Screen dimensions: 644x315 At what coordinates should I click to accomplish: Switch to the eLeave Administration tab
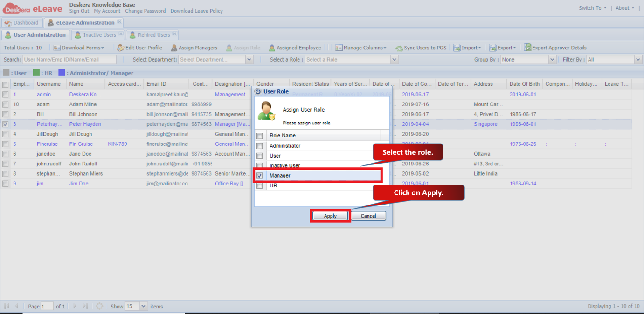point(83,22)
